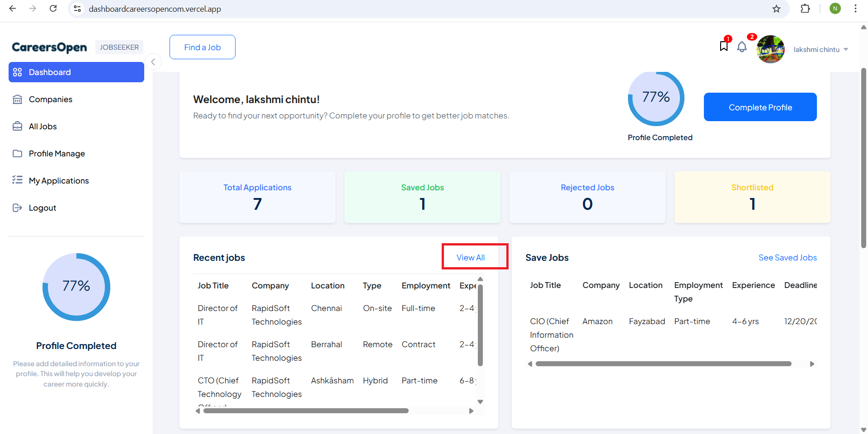
Task: Navigate to My Applications
Action: 58,181
